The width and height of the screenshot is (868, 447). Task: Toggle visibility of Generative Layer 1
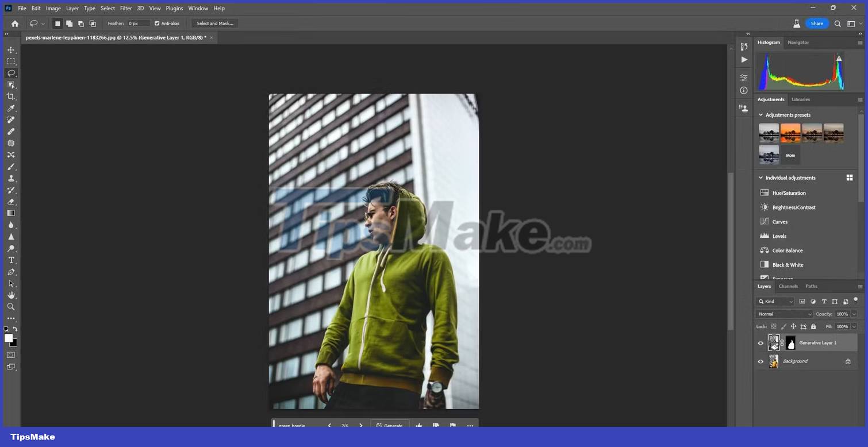[761, 342]
